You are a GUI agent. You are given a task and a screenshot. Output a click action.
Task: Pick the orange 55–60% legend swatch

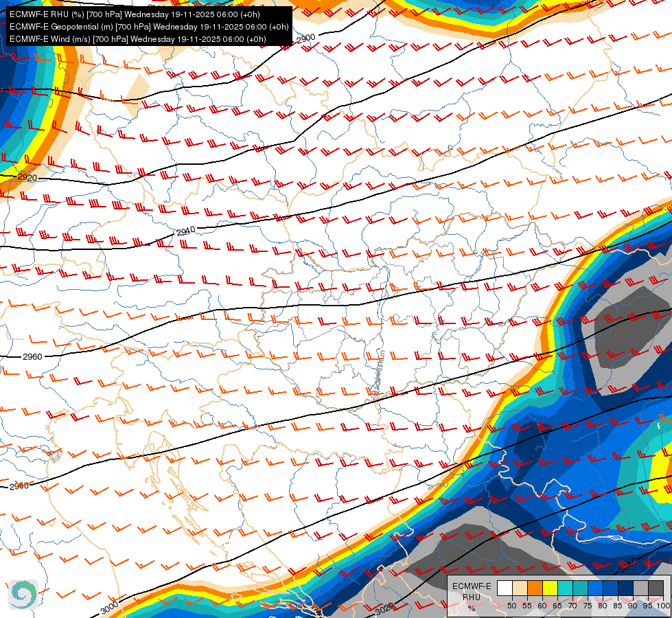click(535, 588)
